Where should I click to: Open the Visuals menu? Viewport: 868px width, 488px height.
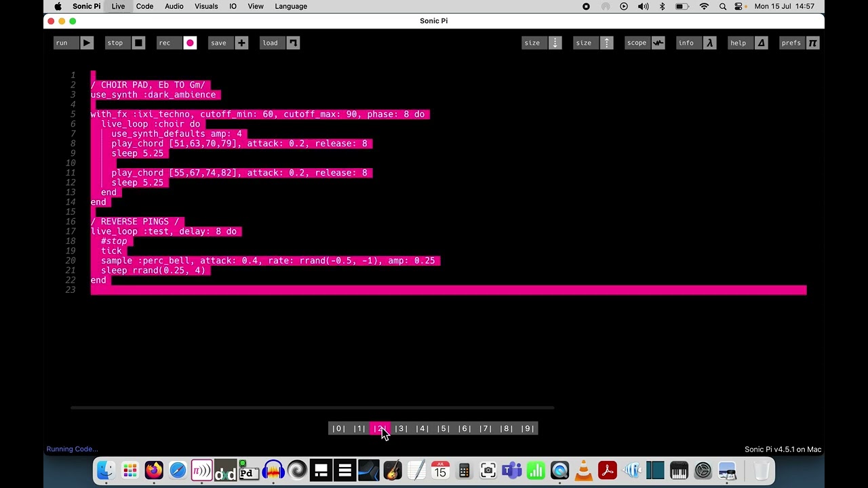206,6
